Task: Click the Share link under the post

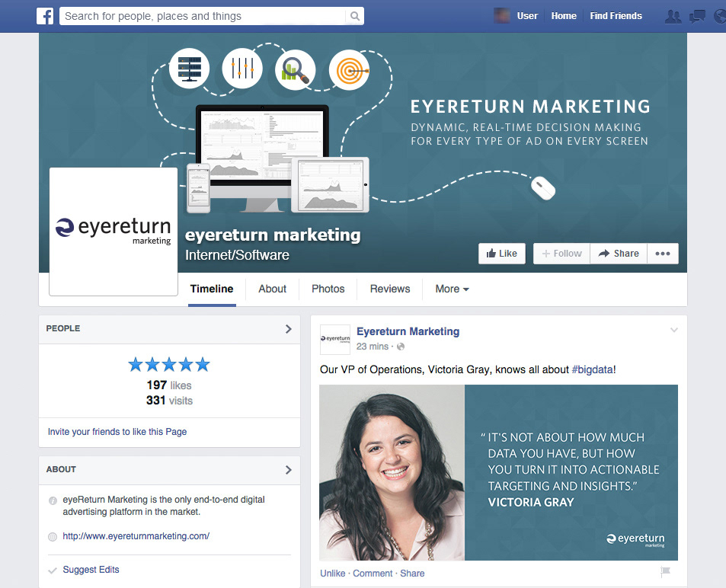Action: pyautogui.click(x=412, y=574)
